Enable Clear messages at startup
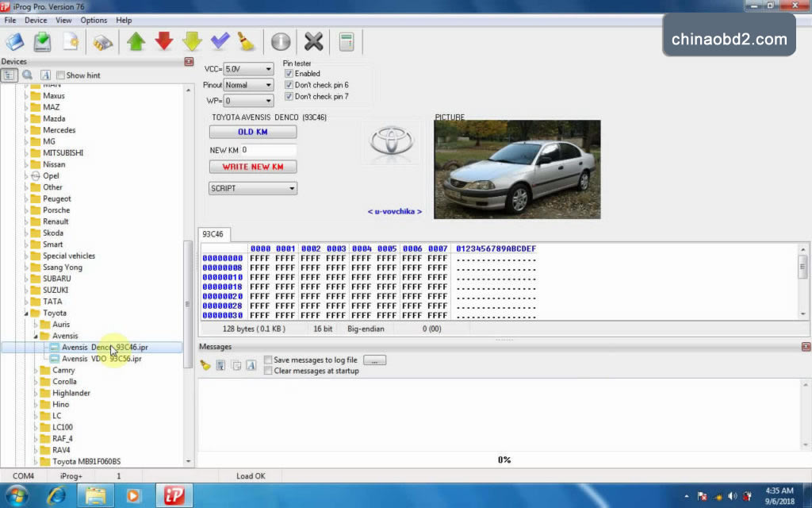812x508 pixels. [268, 371]
